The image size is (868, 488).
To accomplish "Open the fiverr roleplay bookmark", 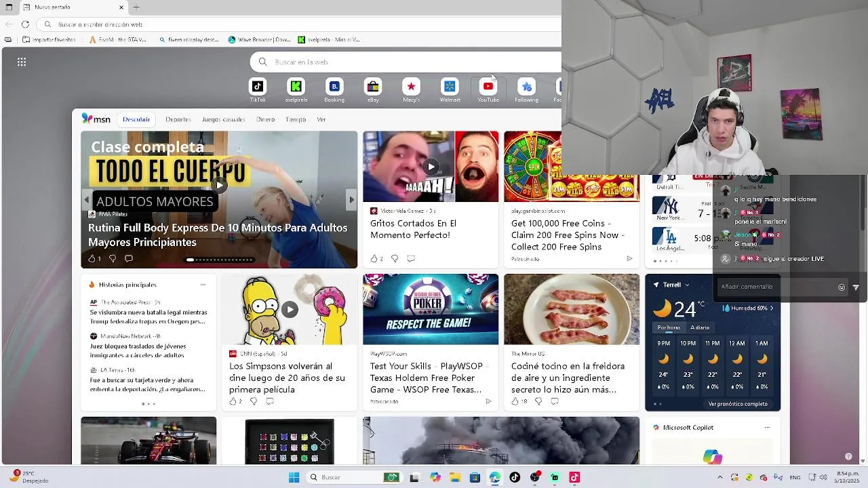I will (x=189, y=40).
